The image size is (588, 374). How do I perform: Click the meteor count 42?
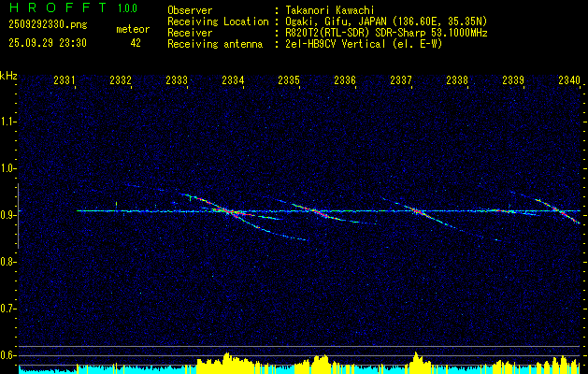click(136, 43)
